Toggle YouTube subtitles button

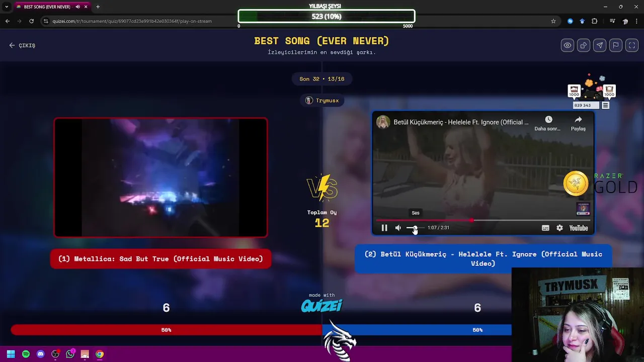[x=545, y=228]
